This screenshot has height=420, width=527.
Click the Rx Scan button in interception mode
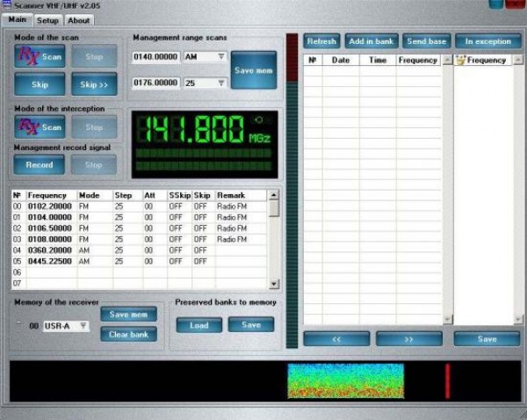pos(40,127)
